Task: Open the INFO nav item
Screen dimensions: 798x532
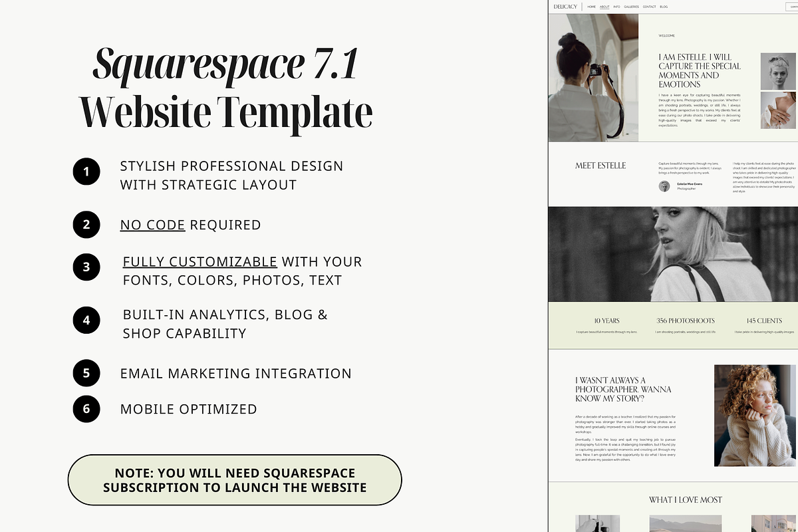Action: (x=617, y=7)
